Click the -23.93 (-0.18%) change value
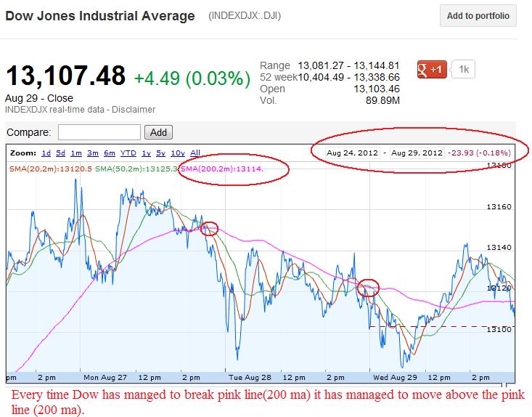The width and height of the screenshot is (532, 417). (479, 153)
